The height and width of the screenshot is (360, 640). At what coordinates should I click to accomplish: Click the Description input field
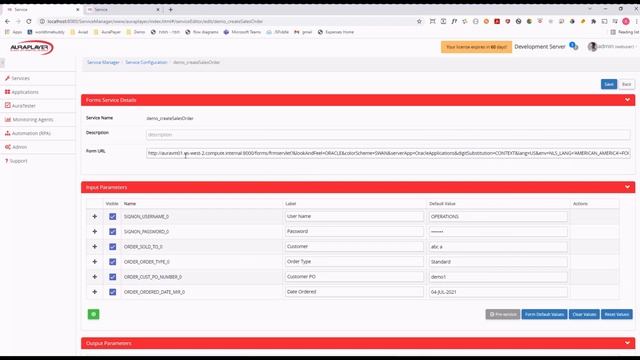click(388, 134)
